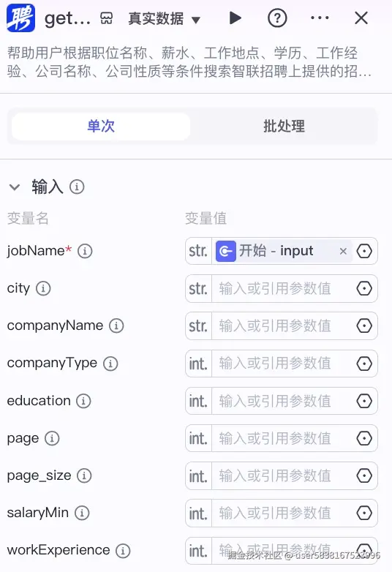Open the str. type selector for city
392x572 pixels.
pyautogui.click(x=198, y=288)
